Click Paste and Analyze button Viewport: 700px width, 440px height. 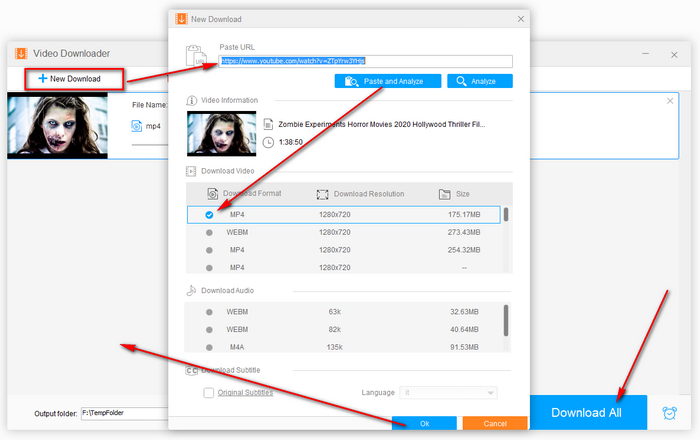tap(388, 81)
